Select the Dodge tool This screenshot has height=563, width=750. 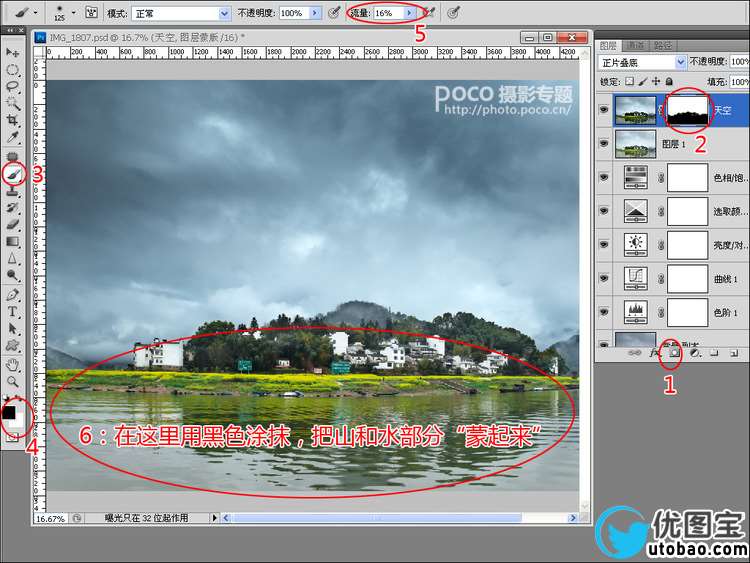(x=12, y=275)
